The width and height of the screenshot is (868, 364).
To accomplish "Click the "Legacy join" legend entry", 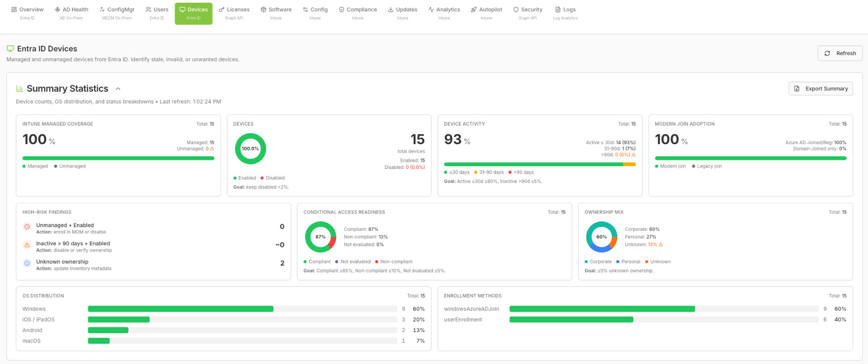I will [707, 166].
